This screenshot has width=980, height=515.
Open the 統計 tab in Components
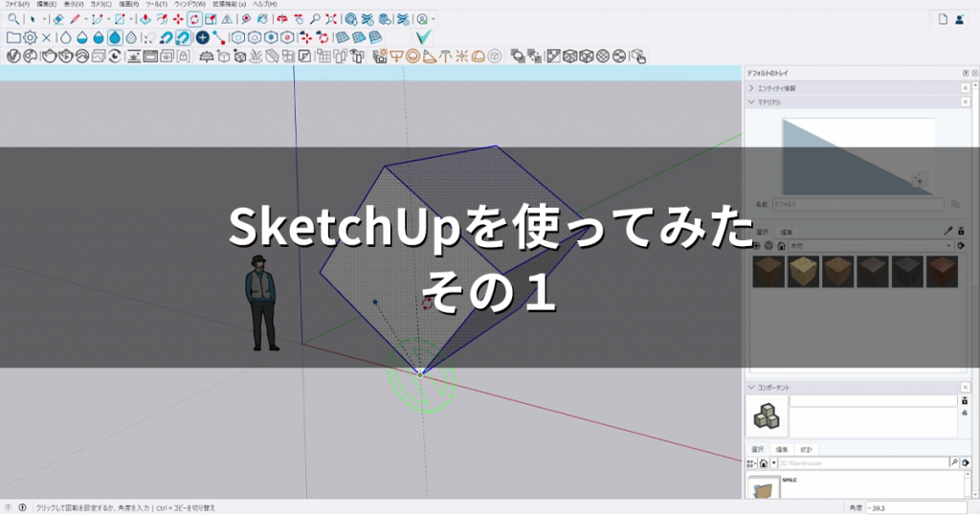click(807, 449)
